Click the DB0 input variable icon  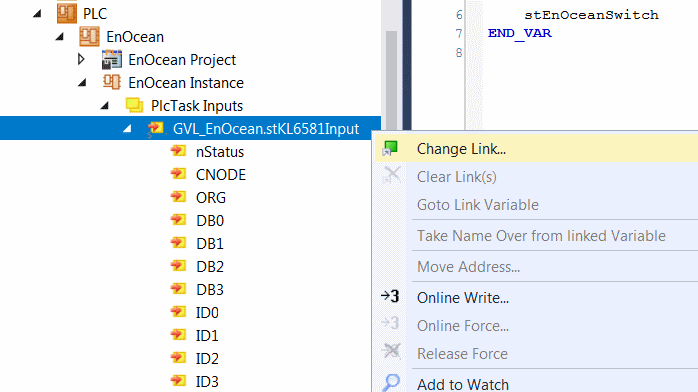tap(179, 220)
